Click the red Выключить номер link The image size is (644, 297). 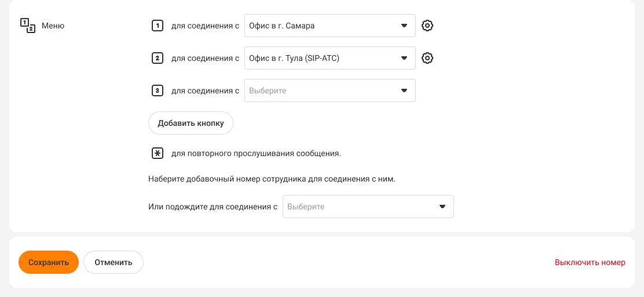click(590, 262)
